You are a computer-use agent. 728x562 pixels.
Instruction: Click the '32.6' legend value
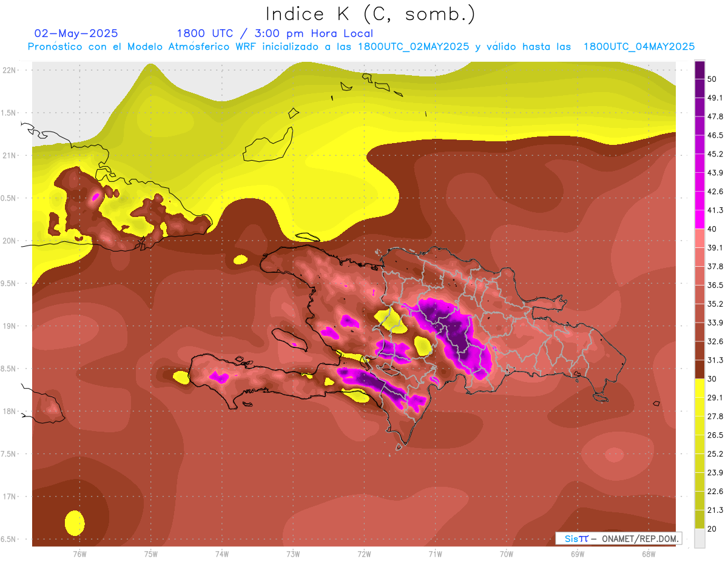[x=715, y=341]
